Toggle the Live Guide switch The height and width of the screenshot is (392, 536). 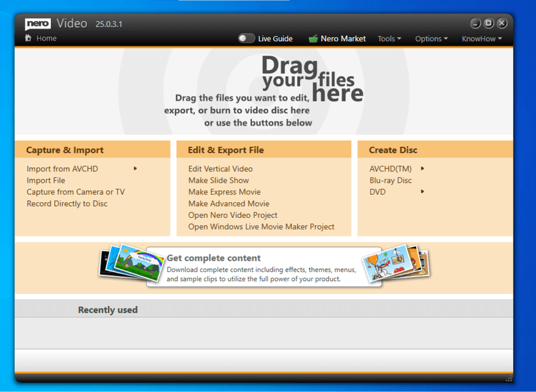tap(246, 38)
